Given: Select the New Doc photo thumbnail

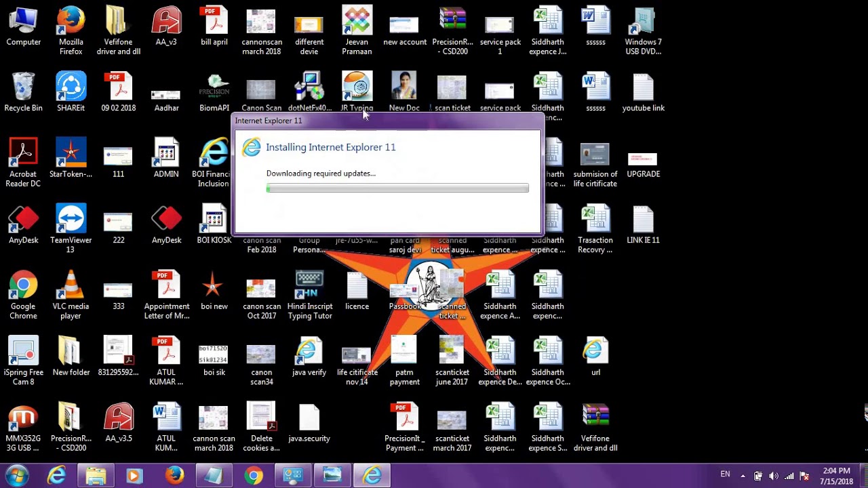Looking at the screenshot, I should point(404,93).
